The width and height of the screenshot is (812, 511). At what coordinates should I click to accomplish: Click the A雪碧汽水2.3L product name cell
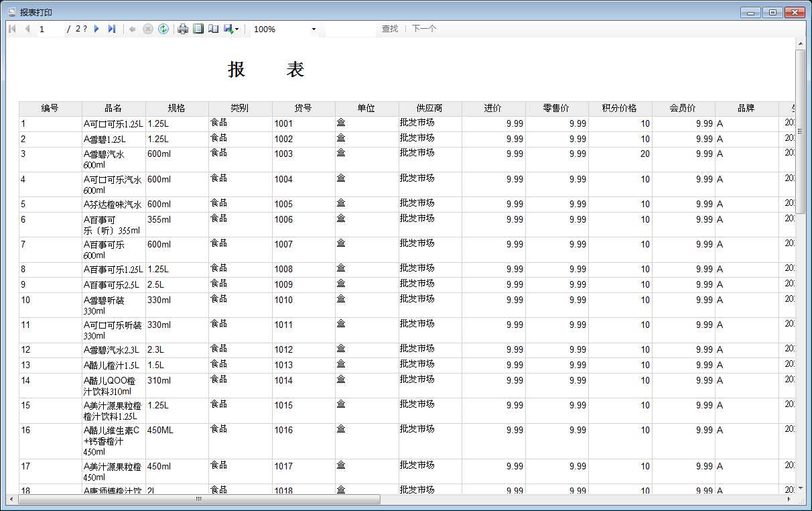tap(113, 350)
